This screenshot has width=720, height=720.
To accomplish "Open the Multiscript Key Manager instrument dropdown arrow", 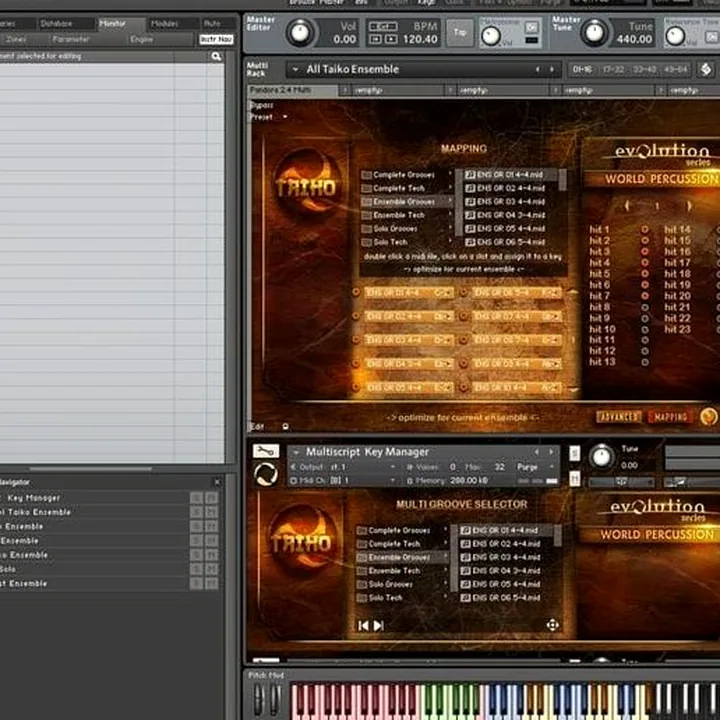I will click(296, 453).
